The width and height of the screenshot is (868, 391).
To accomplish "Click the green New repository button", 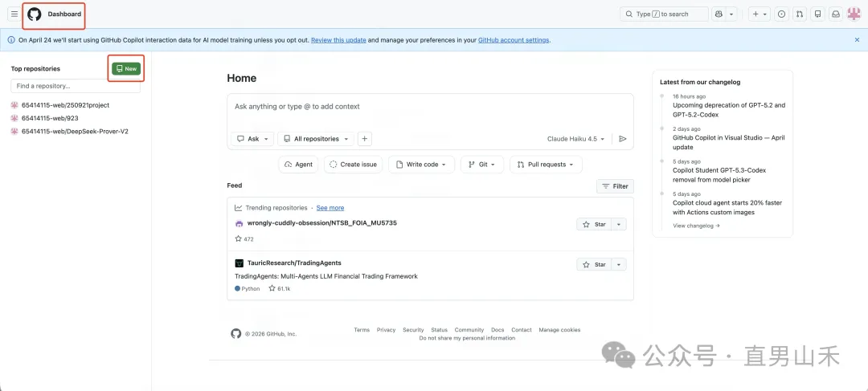I will [x=126, y=68].
